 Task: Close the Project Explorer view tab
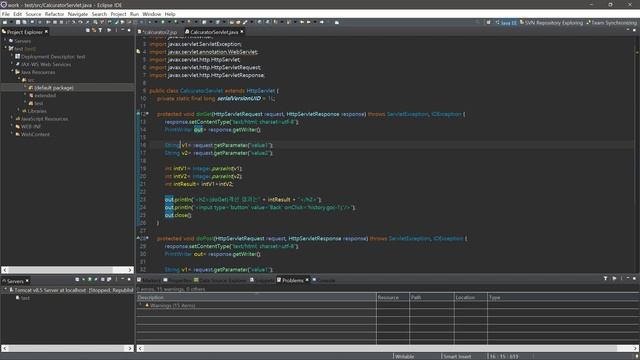point(46,31)
